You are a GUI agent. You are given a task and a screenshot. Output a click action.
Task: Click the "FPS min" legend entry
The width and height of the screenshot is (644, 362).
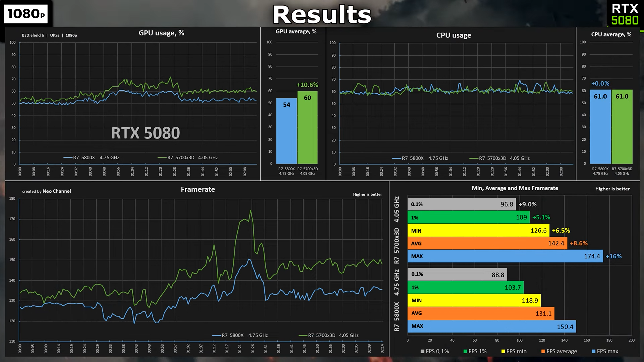coord(514,351)
